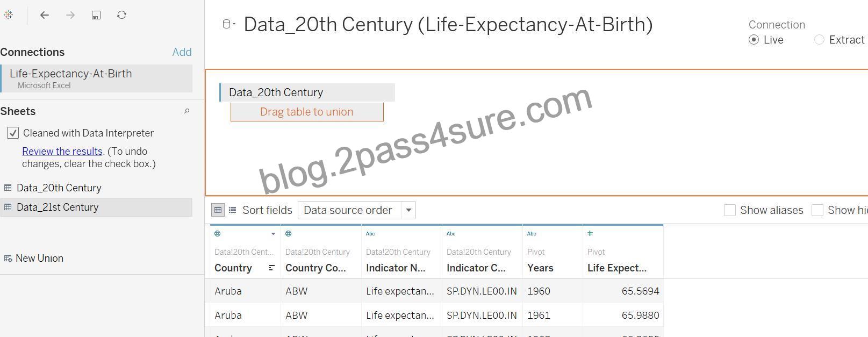Open the Country column dropdown arrow

[273, 234]
